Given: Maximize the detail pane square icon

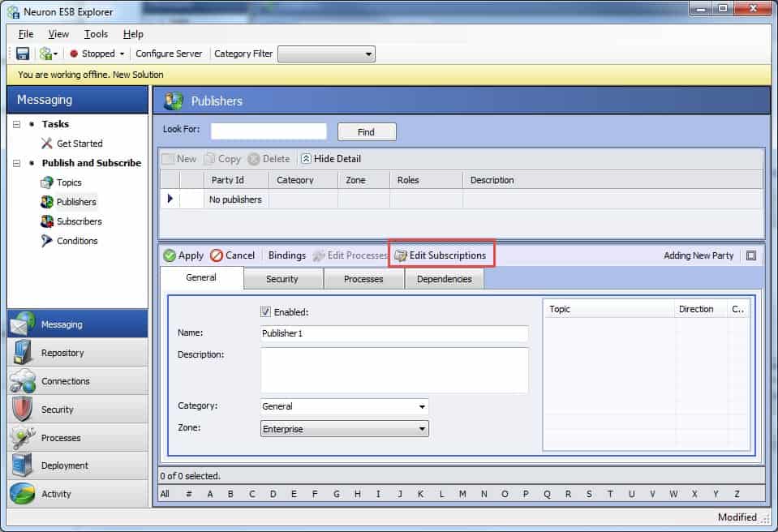Looking at the screenshot, I should (751, 255).
